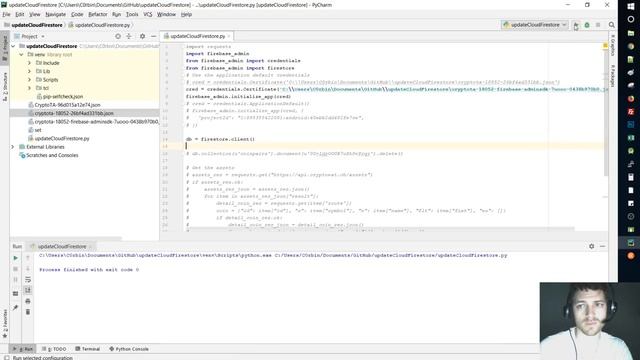Open the Windows Start button
The width and height of the screenshot is (640, 360).
tap(631, 6)
